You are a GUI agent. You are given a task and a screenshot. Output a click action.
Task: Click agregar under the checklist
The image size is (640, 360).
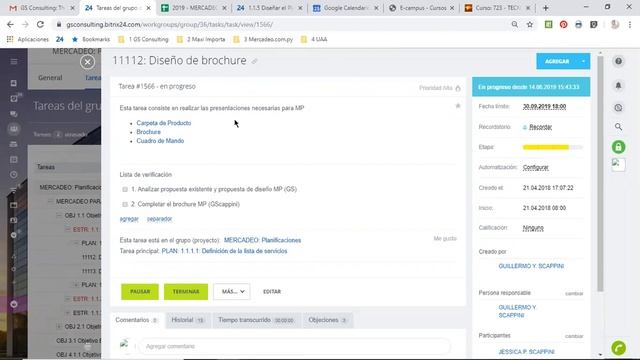point(129,219)
